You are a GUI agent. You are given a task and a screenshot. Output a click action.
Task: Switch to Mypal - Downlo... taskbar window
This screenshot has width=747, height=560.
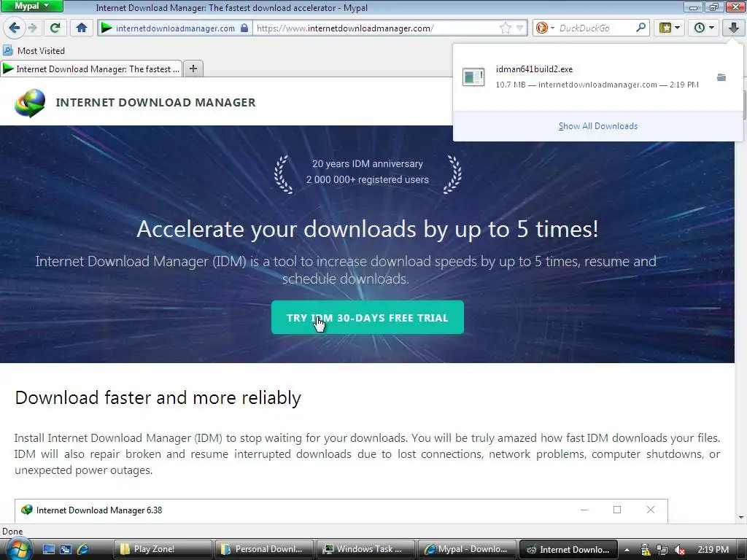coord(468,549)
